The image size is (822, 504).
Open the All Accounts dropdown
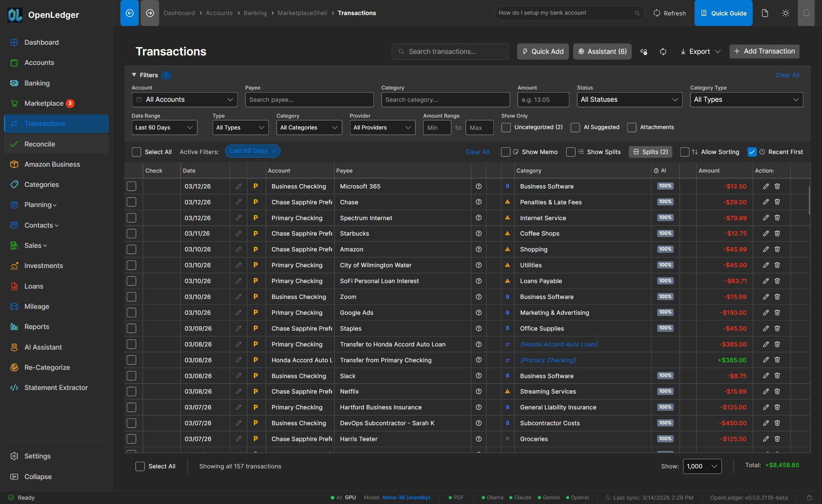[185, 100]
